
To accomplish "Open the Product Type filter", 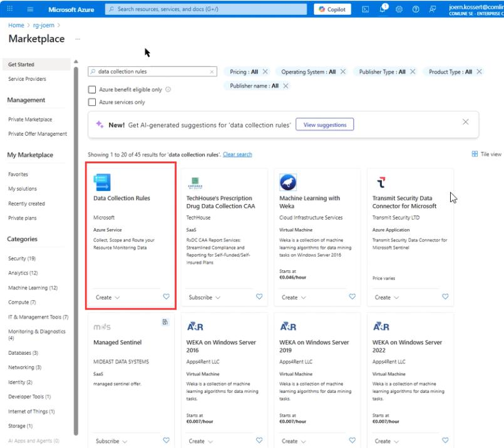I will (x=450, y=72).
